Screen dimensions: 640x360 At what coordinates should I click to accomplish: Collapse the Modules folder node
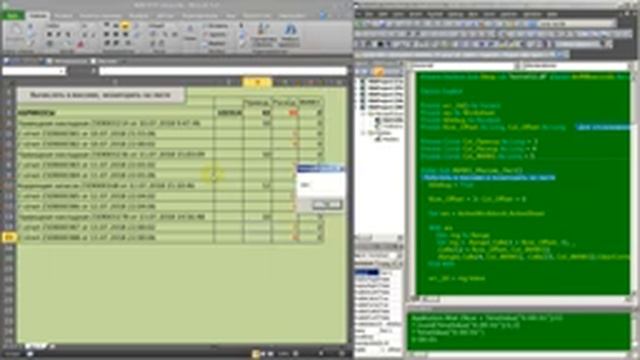coord(362,133)
